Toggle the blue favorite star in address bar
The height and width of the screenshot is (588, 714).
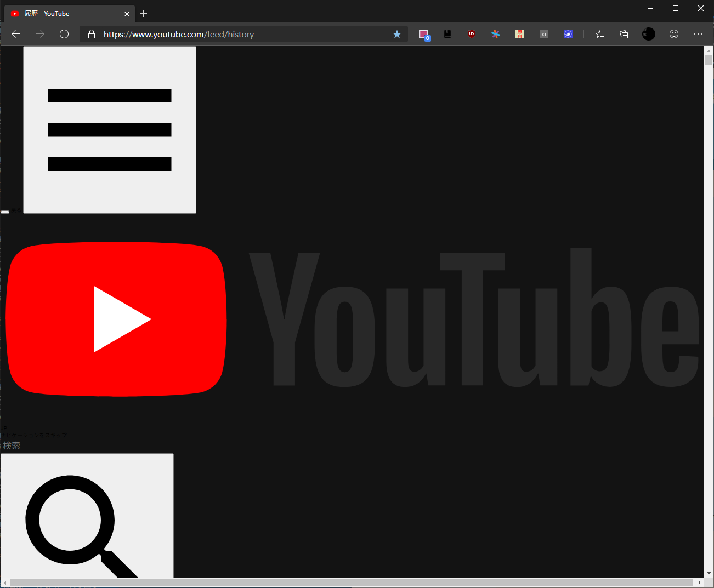[x=397, y=34]
